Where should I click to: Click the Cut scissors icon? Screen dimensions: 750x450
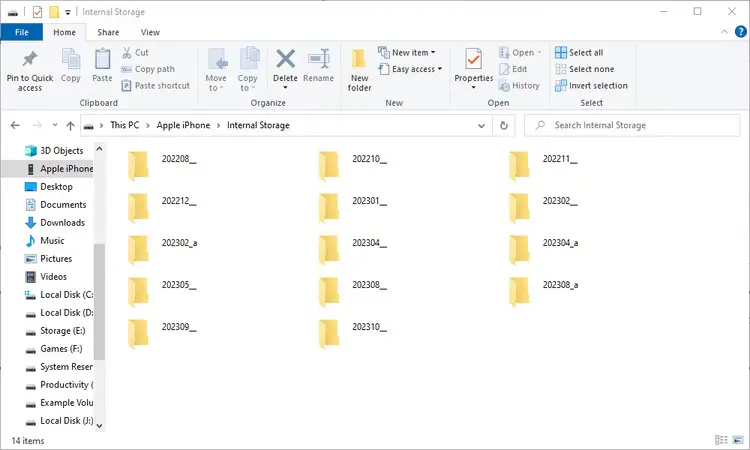127,52
